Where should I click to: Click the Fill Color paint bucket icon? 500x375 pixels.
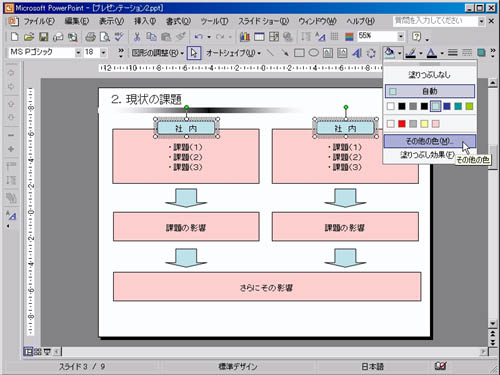coord(389,53)
